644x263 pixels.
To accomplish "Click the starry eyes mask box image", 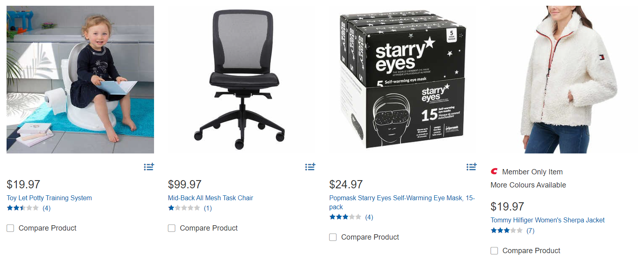I will 402,80.
